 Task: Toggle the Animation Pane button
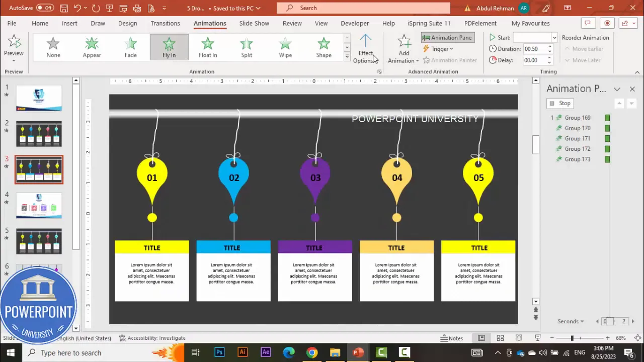click(x=447, y=38)
